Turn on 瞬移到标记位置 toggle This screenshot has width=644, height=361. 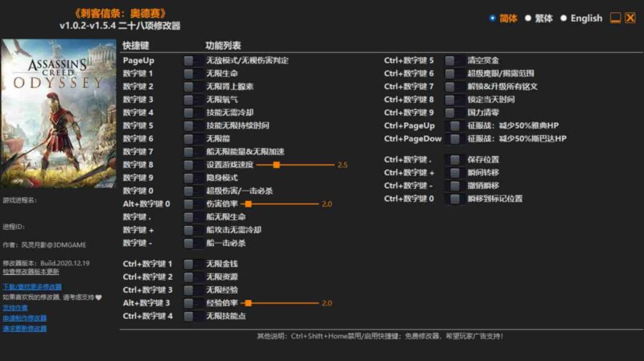click(455, 199)
